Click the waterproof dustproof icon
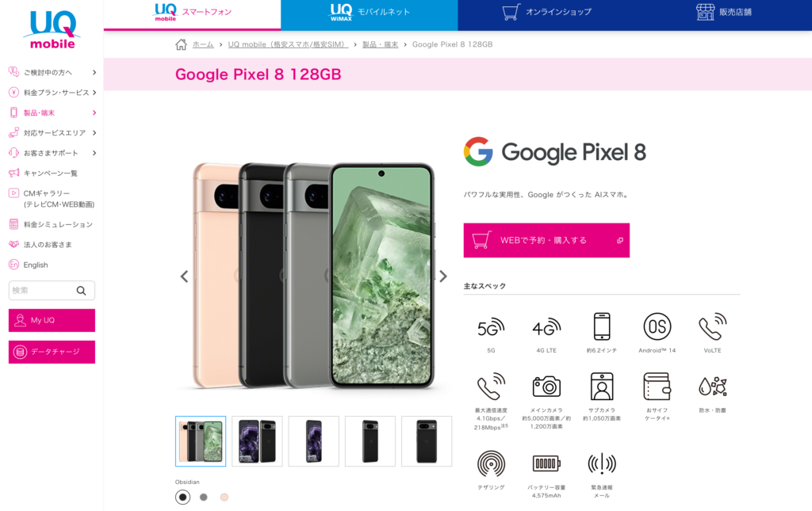 [713, 387]
